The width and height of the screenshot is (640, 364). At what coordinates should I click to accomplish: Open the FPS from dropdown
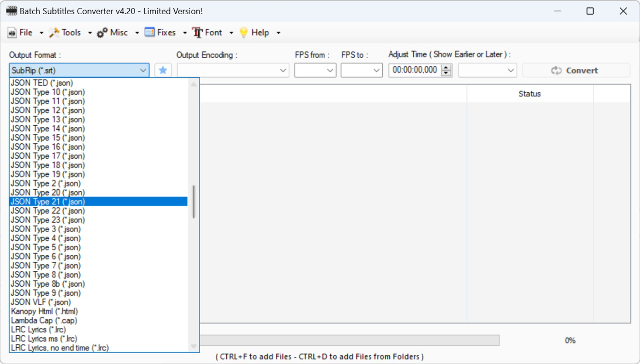[315, 70]
